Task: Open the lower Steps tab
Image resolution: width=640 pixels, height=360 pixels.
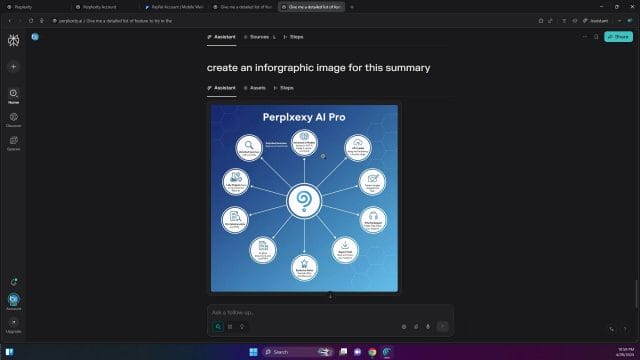Action: [284, 88]
